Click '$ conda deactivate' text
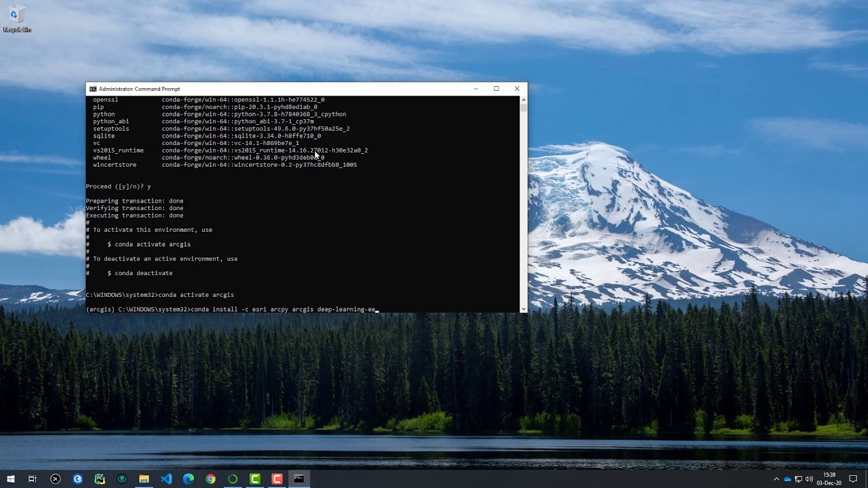This screenshot has width=868, height=488. [x=140, y=273]
